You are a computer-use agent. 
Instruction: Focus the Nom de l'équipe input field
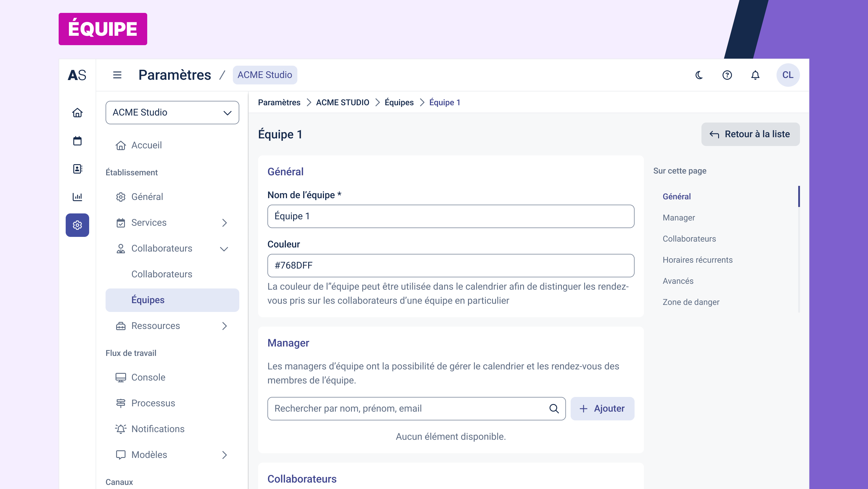tap(450, 216)
